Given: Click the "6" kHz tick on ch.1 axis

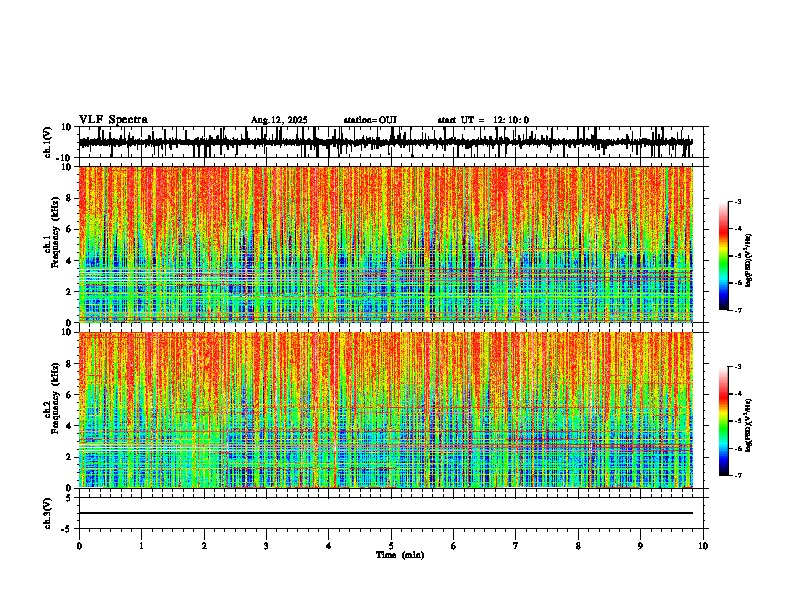Looking at the screenshot, I should 69,229.
